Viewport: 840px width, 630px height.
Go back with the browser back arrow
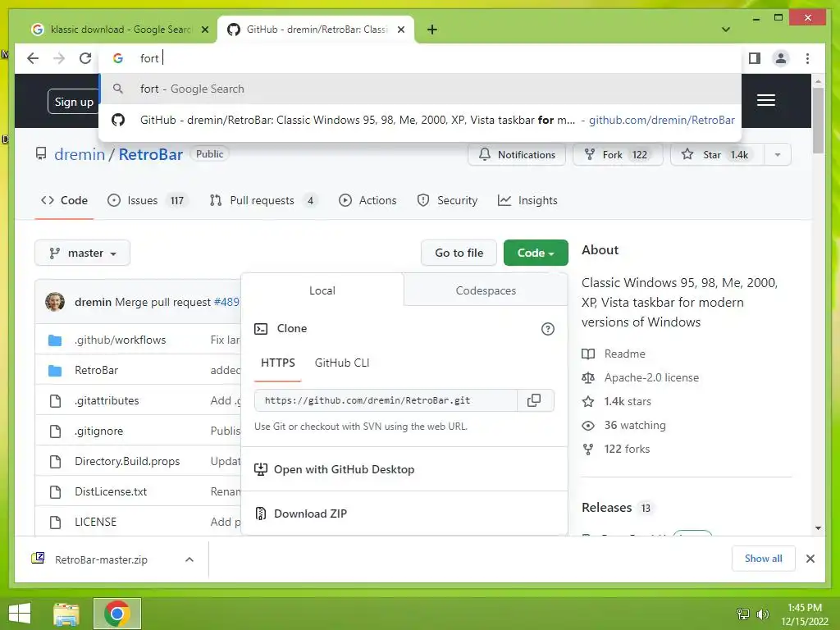pos(33,58)
